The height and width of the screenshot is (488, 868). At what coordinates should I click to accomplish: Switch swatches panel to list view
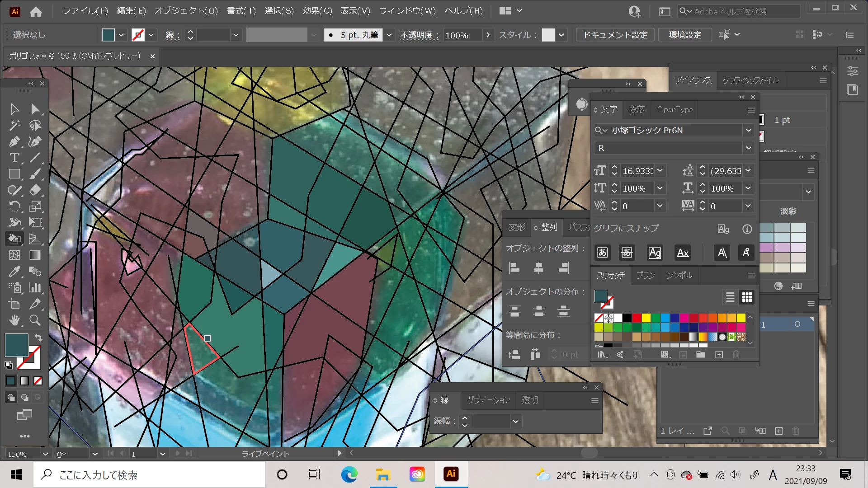tap(730, 297)
